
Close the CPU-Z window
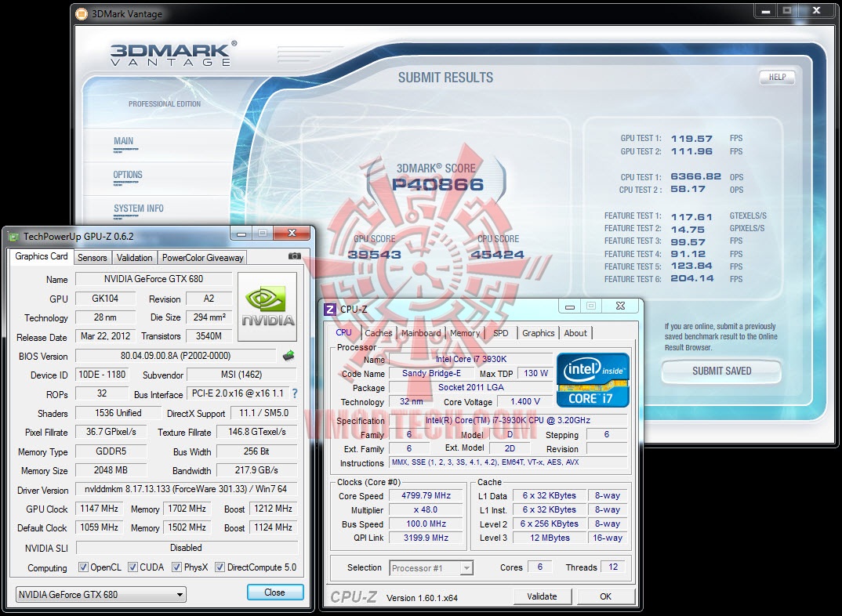click(620, 306)
